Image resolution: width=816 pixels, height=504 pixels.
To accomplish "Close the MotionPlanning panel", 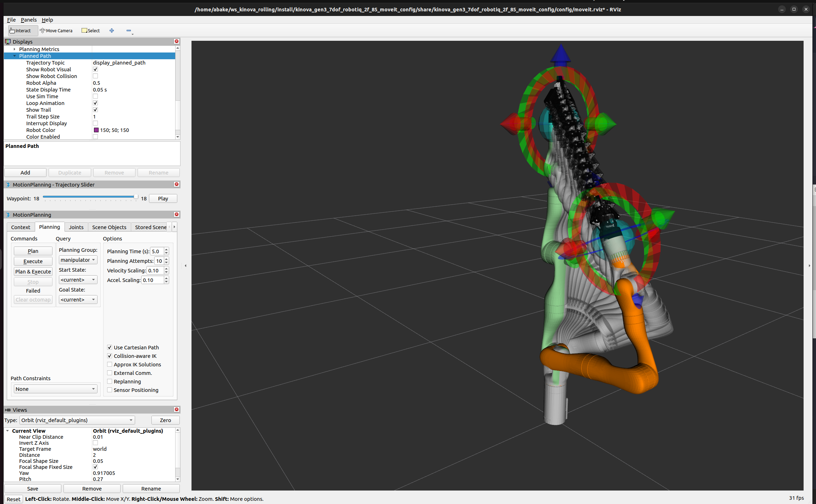I will click(177, 215).
